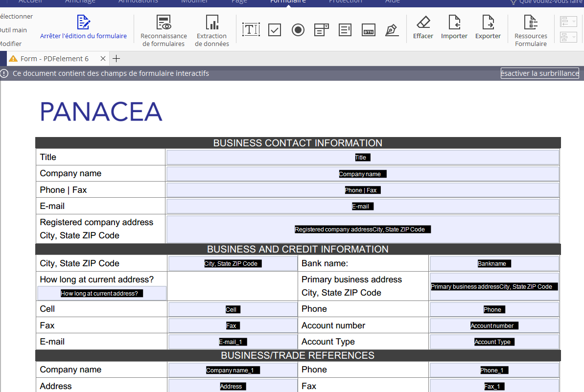The height and width of the screenshot is (392, 584).
Task: Select the Title form field
Action: click(363, 157)
